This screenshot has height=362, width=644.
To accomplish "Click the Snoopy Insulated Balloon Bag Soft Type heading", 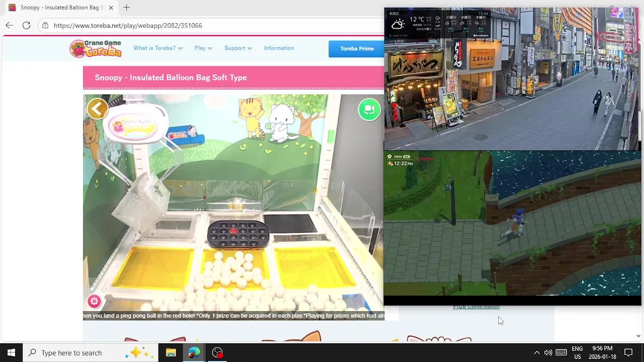I will 171,77.
